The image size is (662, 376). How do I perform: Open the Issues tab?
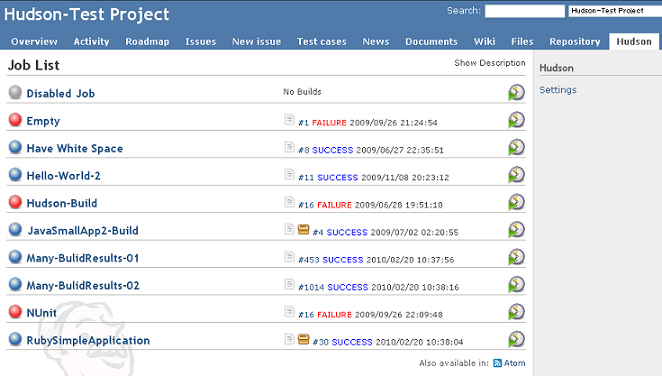(x=201, y=41)
